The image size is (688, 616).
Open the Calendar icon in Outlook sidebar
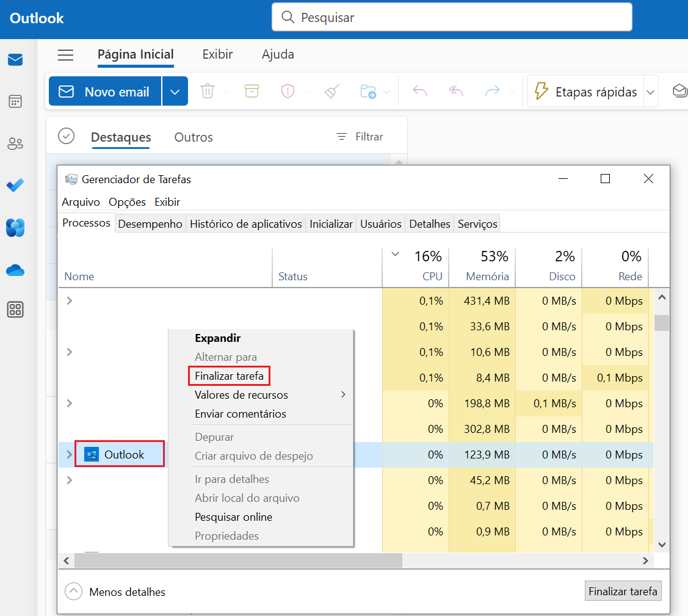15,101
